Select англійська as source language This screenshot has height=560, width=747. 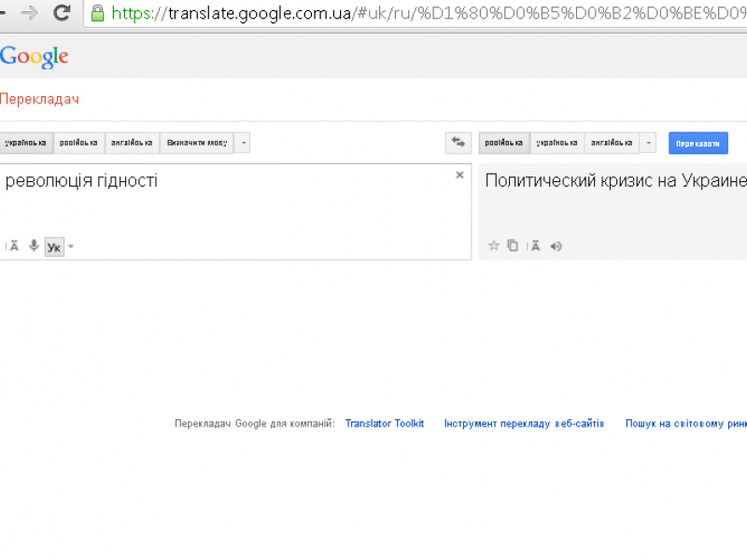coord(132,143)
